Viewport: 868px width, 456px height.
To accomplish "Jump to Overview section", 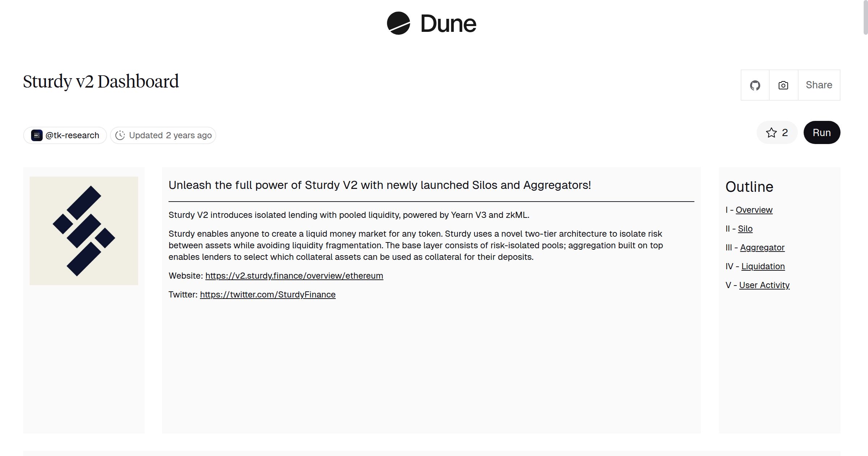I will point(754,210).
